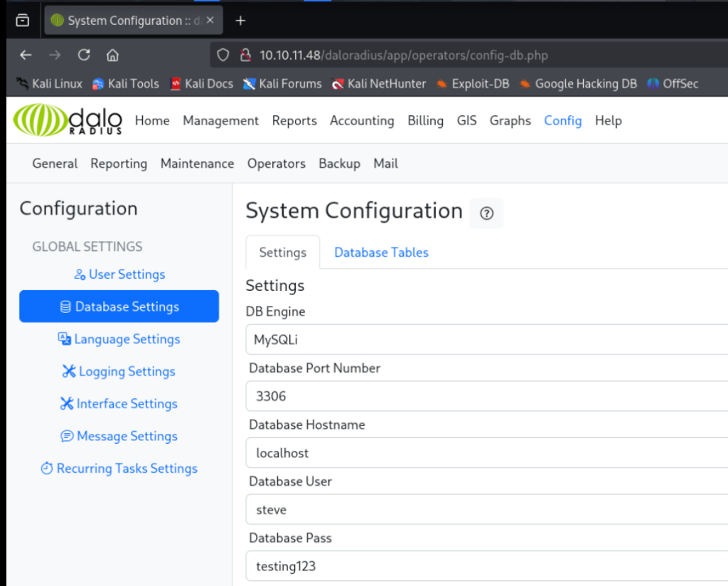Click the Database Pass field
The width and height of the screenshot is (728, 586).
point(486,566)
